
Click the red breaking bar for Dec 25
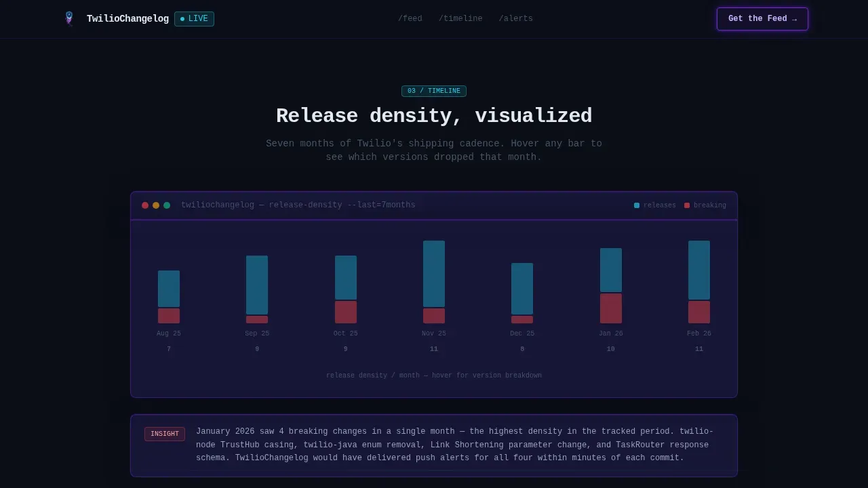522,319
